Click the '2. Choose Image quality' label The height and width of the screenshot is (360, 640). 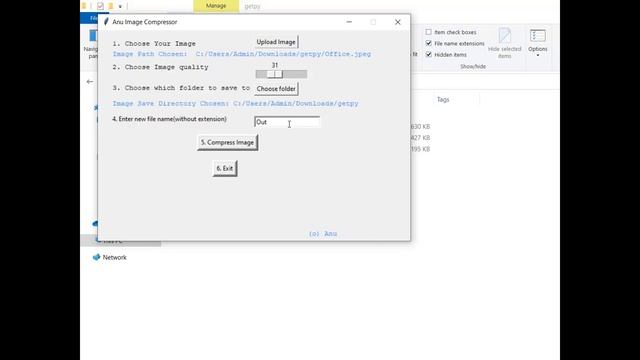coord(160,67)
